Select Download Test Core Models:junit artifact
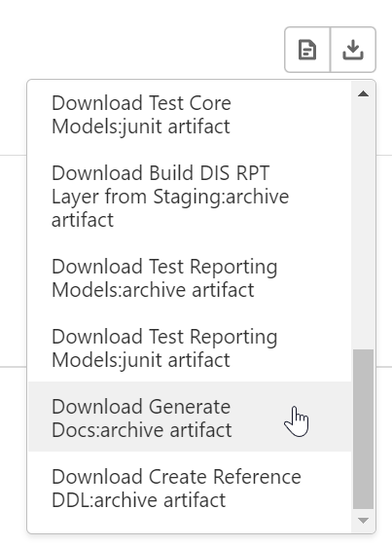 point(190,115)
